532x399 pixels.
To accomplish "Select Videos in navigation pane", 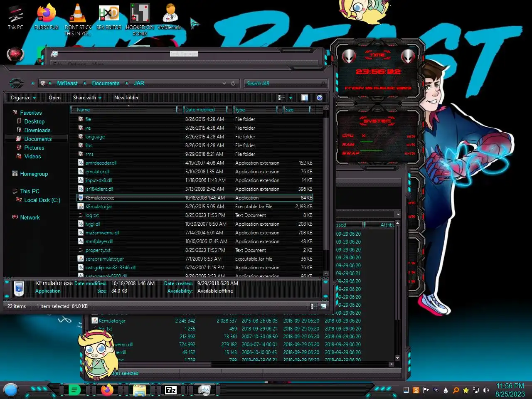I will (32, 156).
